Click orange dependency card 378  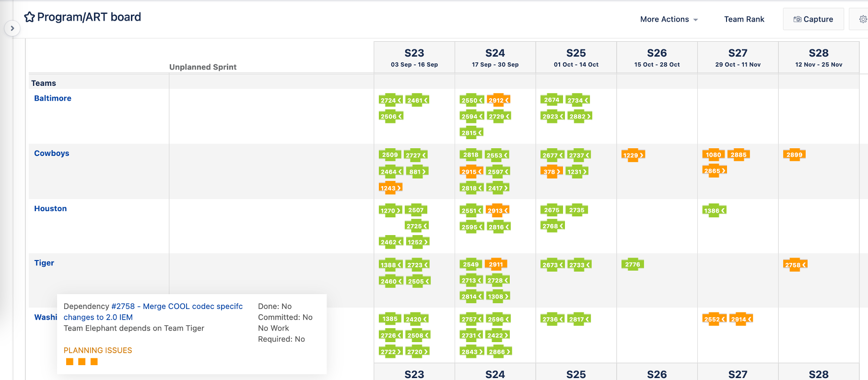551,172
